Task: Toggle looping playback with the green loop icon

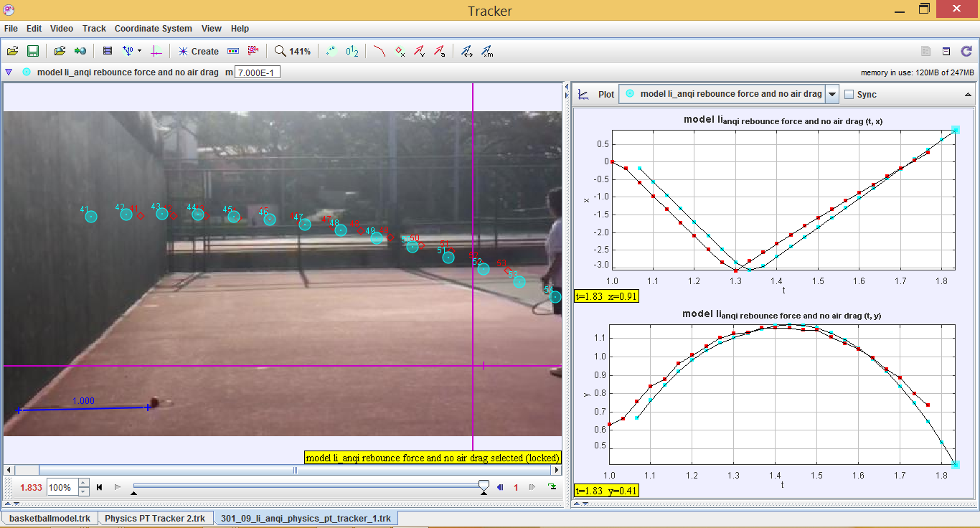Action: pos(551,487)
